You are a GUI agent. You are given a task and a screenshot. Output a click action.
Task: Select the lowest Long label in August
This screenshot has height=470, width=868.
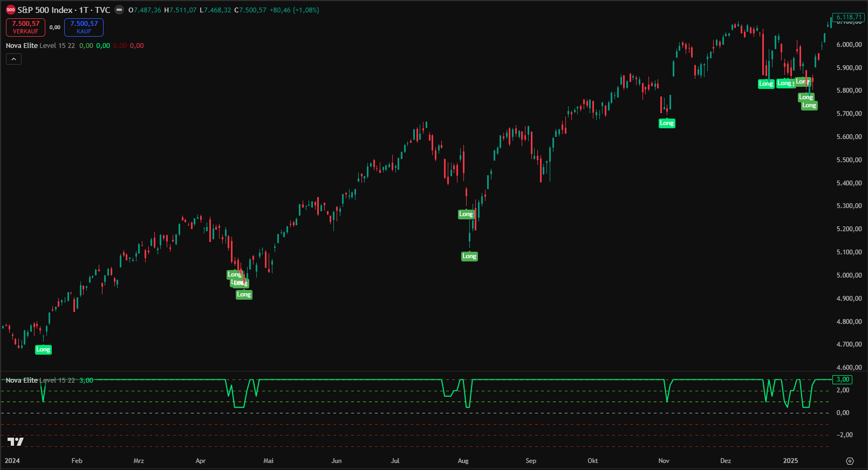[469, 257]
